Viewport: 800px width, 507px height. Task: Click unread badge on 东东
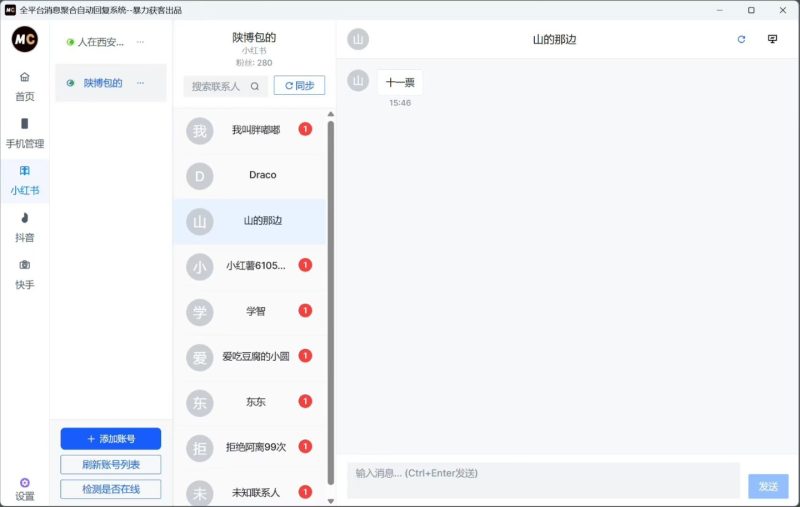coord(305,401)
